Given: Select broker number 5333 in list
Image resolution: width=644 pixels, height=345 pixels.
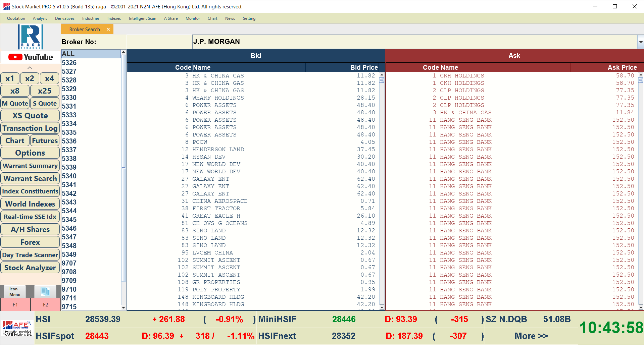Looking at the screenshot, I should click(x=69, y=115).
